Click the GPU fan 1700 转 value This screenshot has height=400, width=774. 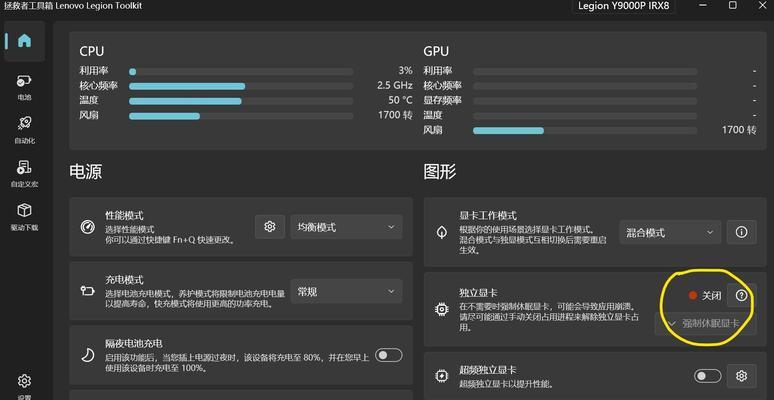click(x=739, y=130)
